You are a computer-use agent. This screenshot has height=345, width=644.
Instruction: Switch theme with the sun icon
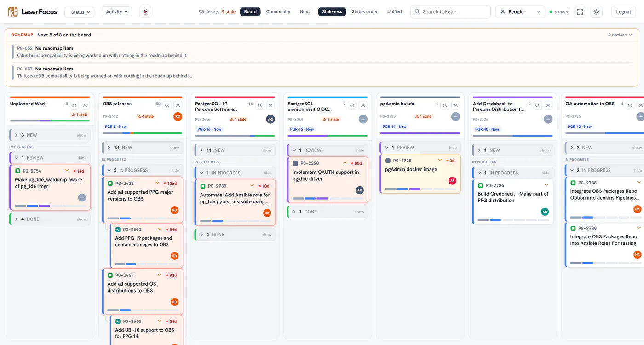pos(597,12)
